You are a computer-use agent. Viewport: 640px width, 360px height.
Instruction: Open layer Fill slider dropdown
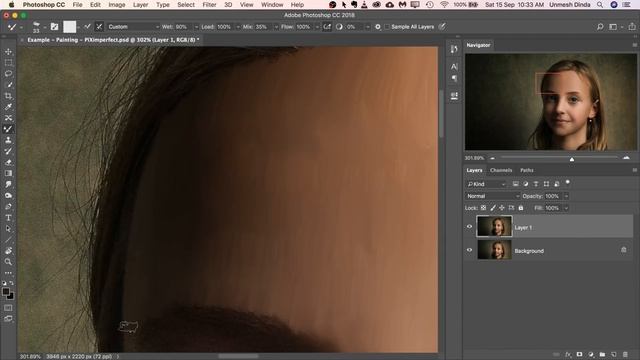[566, 208]
